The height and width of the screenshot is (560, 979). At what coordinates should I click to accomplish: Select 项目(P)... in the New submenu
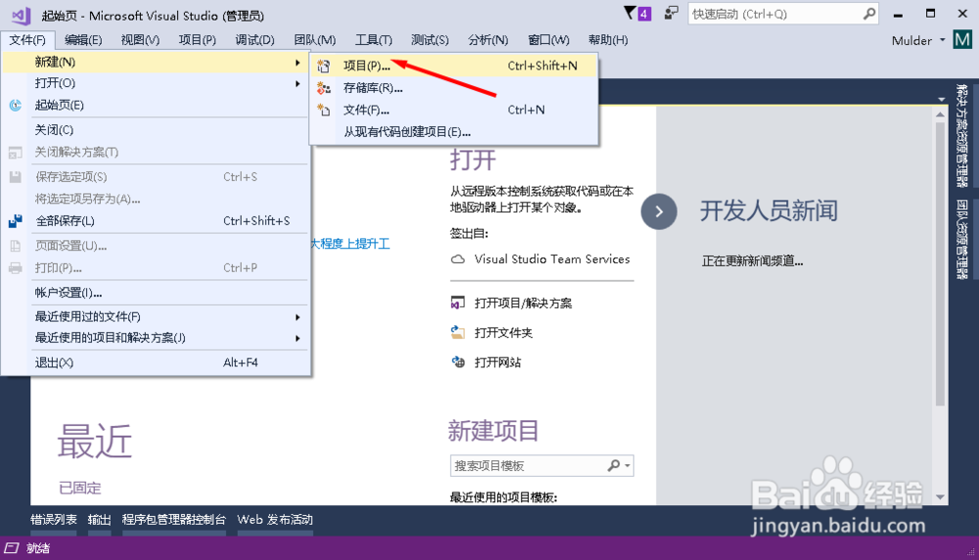[454, 66]
